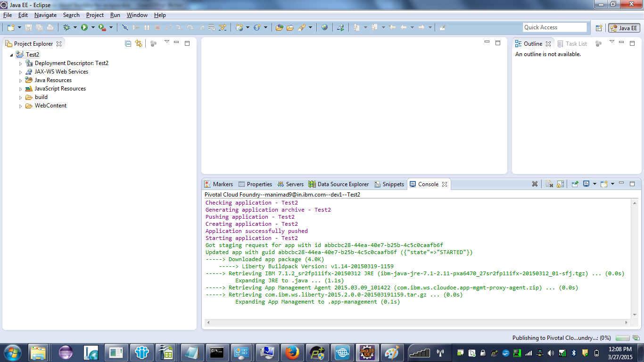Open the Print toolbar icon

50,27
